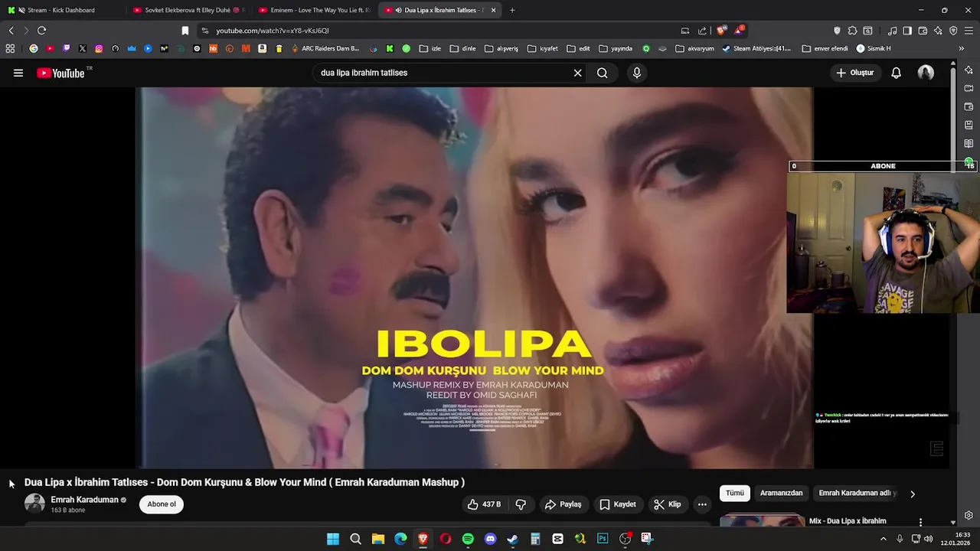Switch to Eminem - Love The Way You Lie tab
980x551 pixels.
[x=315, y=10]
